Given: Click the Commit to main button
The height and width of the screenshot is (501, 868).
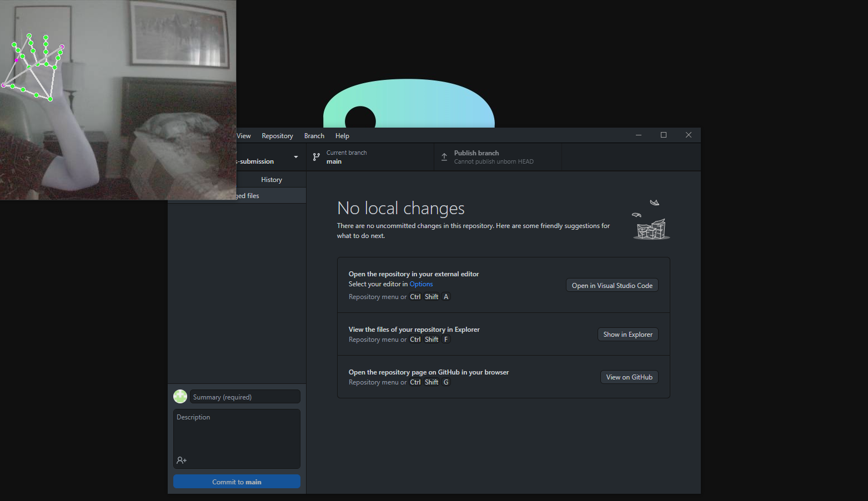Looking at the screenshot, I should point(237,482).
